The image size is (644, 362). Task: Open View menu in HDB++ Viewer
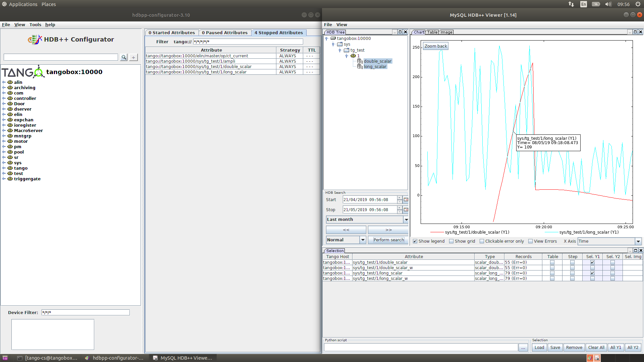tap(342, 24)
